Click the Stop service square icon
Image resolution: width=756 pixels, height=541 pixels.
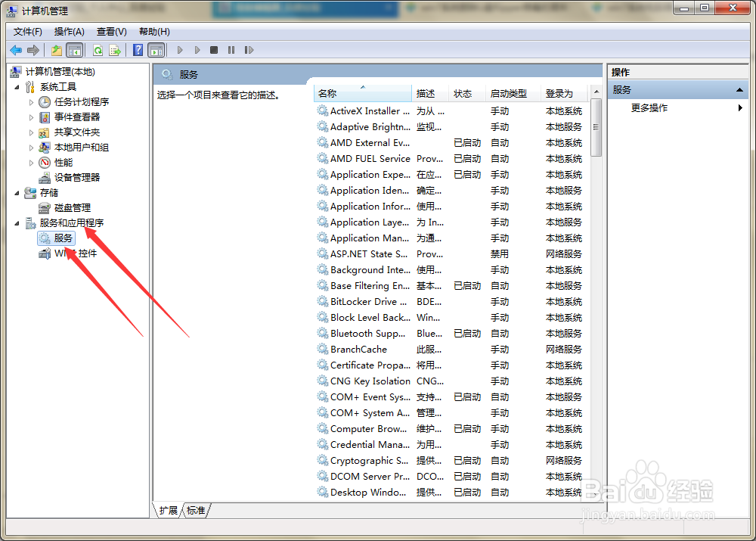point(214,50)
